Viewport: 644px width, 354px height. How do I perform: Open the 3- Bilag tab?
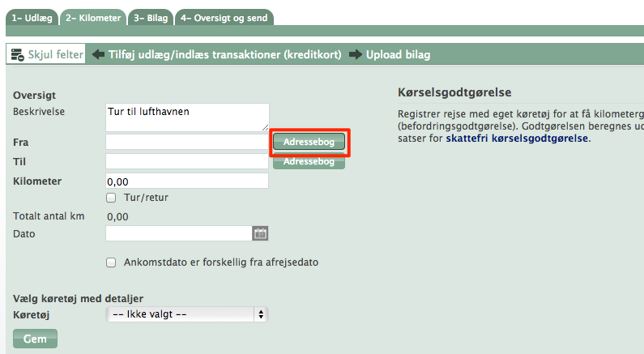[151, 18]
